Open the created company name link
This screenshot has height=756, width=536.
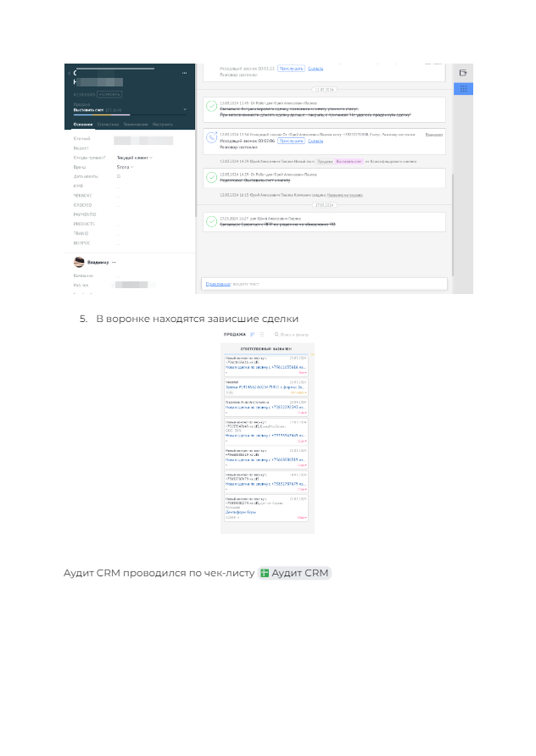point(345,195)
